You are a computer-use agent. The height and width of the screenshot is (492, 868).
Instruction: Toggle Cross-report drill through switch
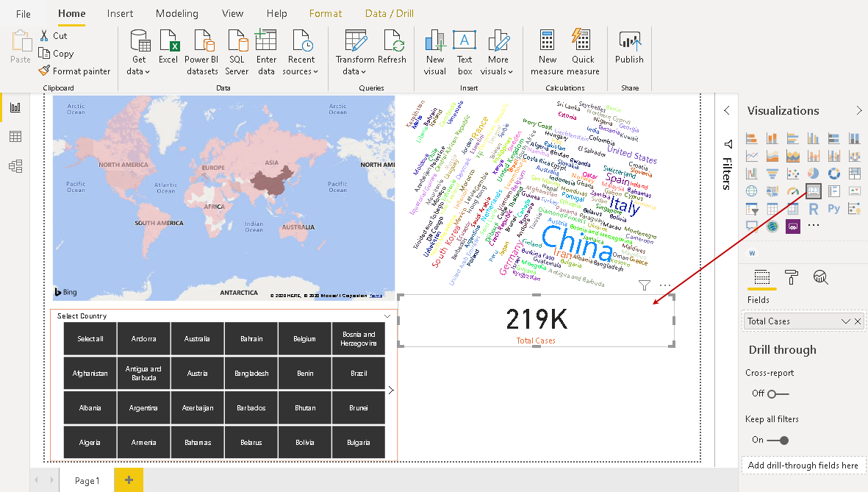778,394
